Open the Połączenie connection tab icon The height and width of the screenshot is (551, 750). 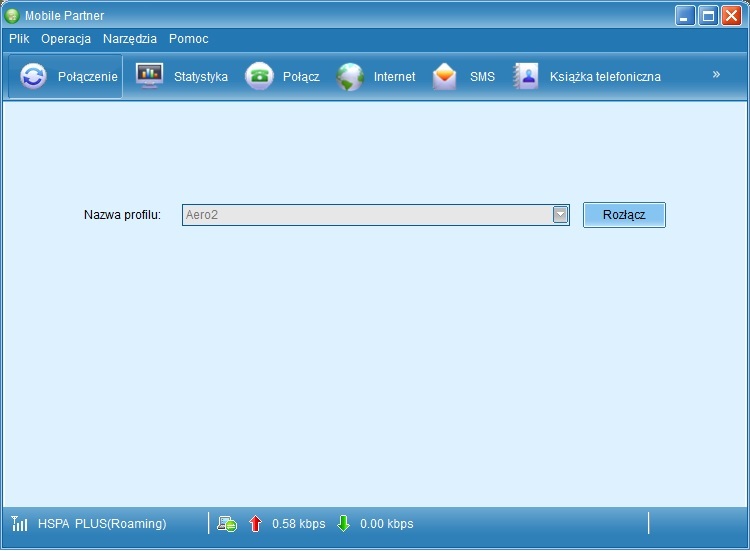pyautogui.click(x=34, y=77)
